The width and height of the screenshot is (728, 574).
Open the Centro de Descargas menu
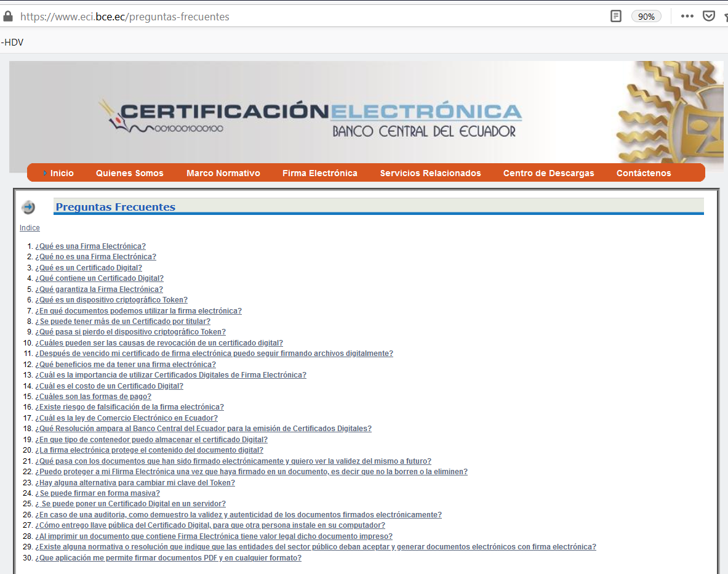click(548, 173)
